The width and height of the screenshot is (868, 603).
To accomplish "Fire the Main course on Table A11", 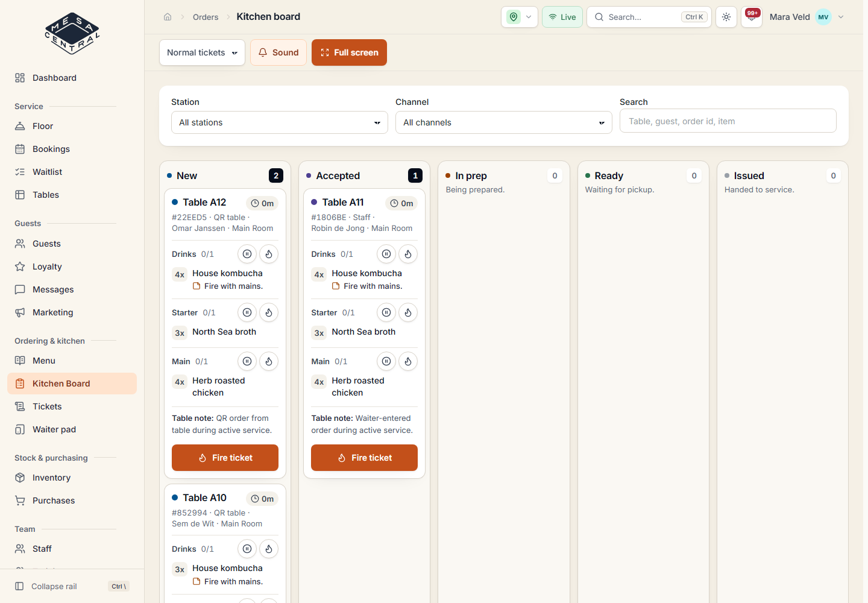I will (408, 361).
